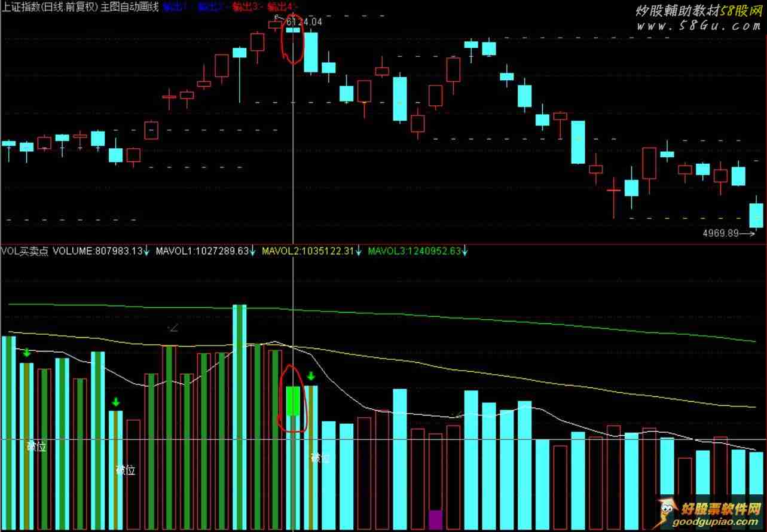The width and height of the screenshot is (767, 532).
Task: Click green down arrow beside circled volume bar
Action: pos(311,376)
